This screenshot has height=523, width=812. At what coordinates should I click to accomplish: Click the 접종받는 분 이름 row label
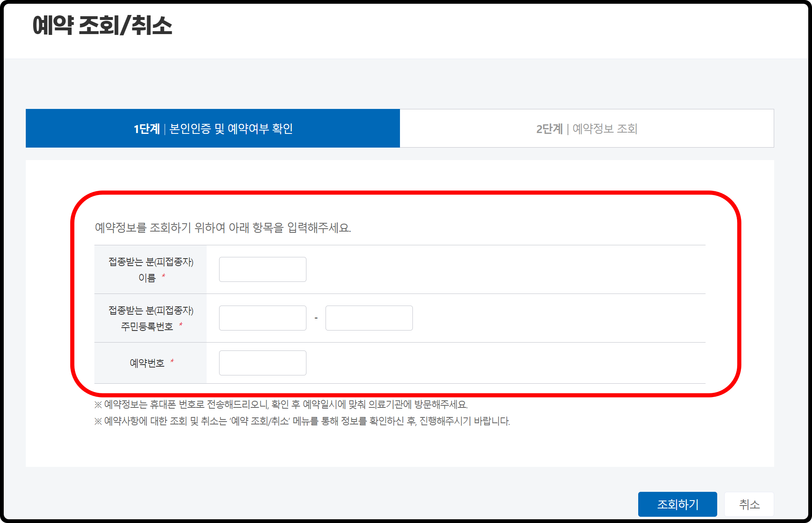tap(151, 269)
